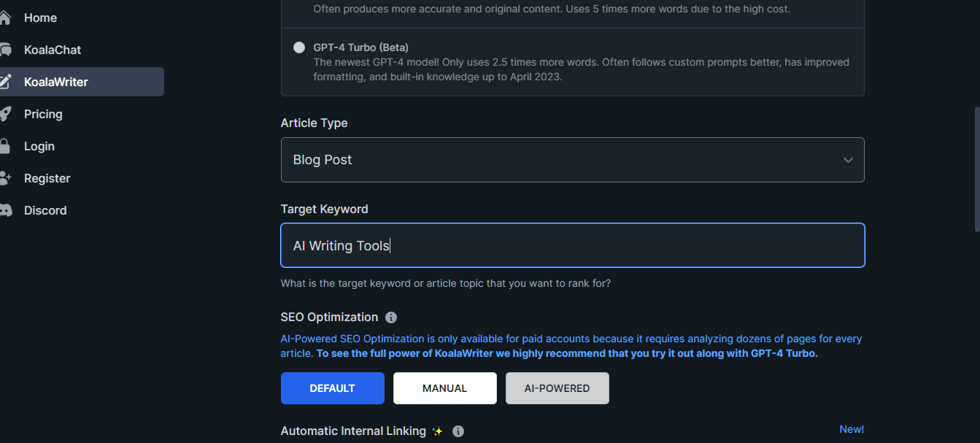980x443 pixels.
Task: Open the Article Type Blog Post dropdown
Action: pos(573,160)
